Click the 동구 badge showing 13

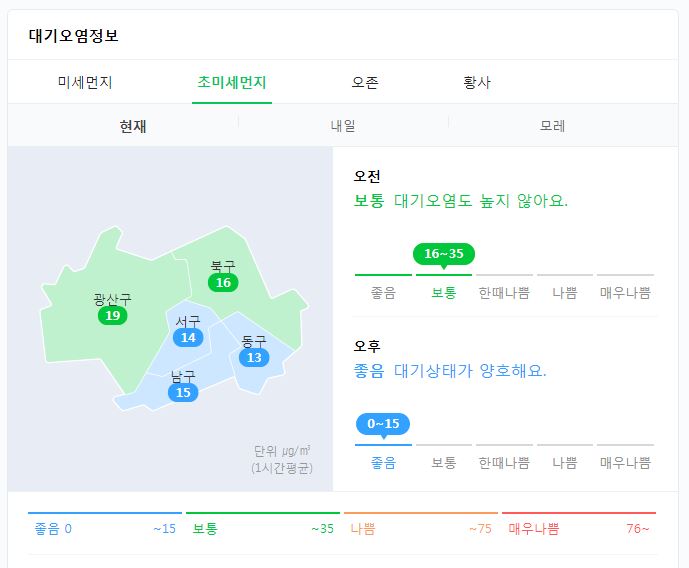click(x=254, y=358)
